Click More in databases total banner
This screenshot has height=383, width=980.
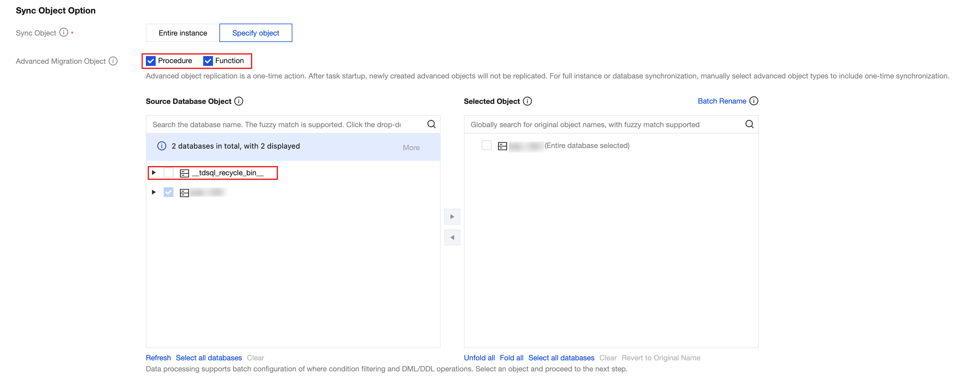[411, 148]
